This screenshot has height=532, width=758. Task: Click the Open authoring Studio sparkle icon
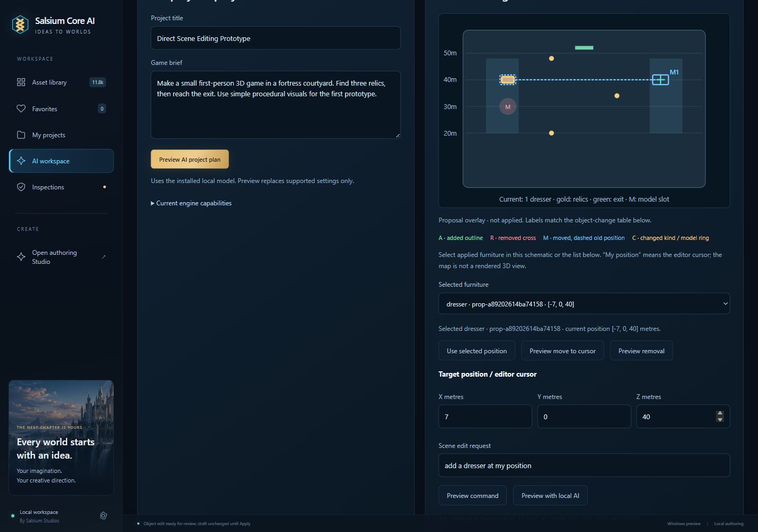click(21, 257)
